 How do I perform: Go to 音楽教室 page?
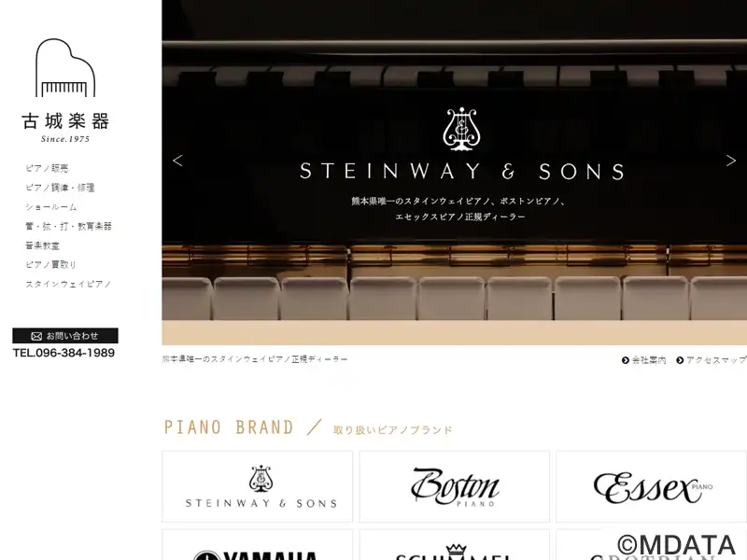point(42,245)
